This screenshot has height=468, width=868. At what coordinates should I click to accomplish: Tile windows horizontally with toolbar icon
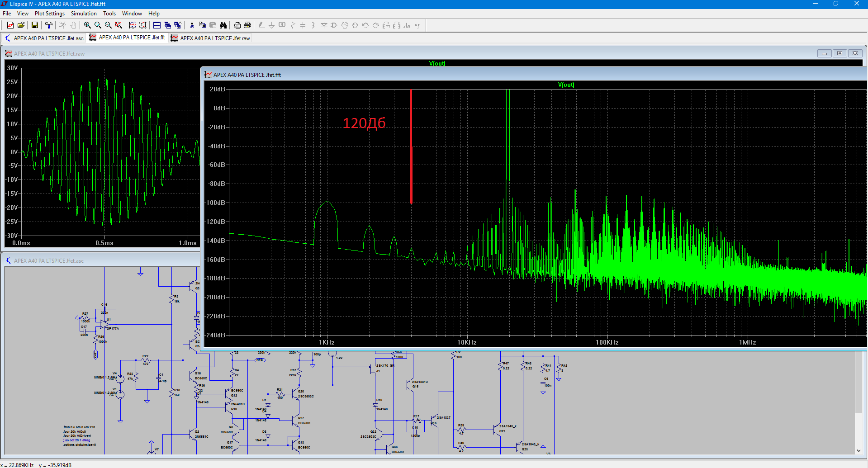tap(157, 25)
